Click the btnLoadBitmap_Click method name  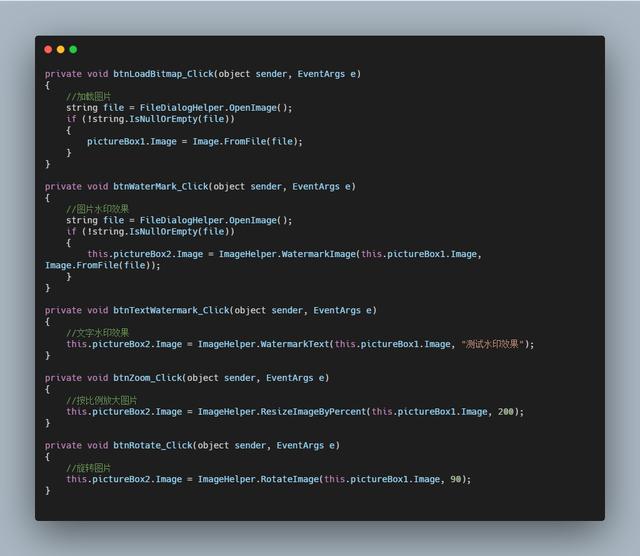163,74
